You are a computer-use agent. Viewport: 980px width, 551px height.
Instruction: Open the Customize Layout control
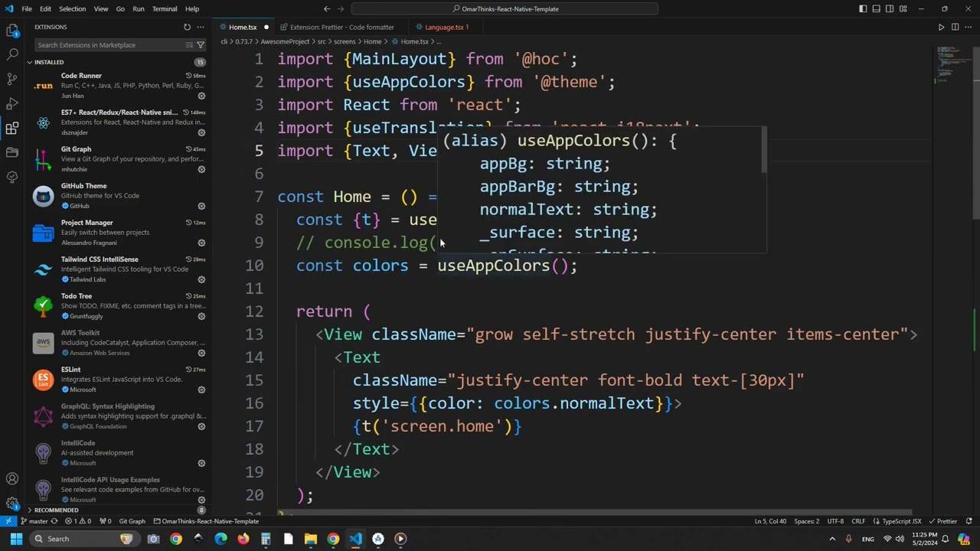pos(903,9)
